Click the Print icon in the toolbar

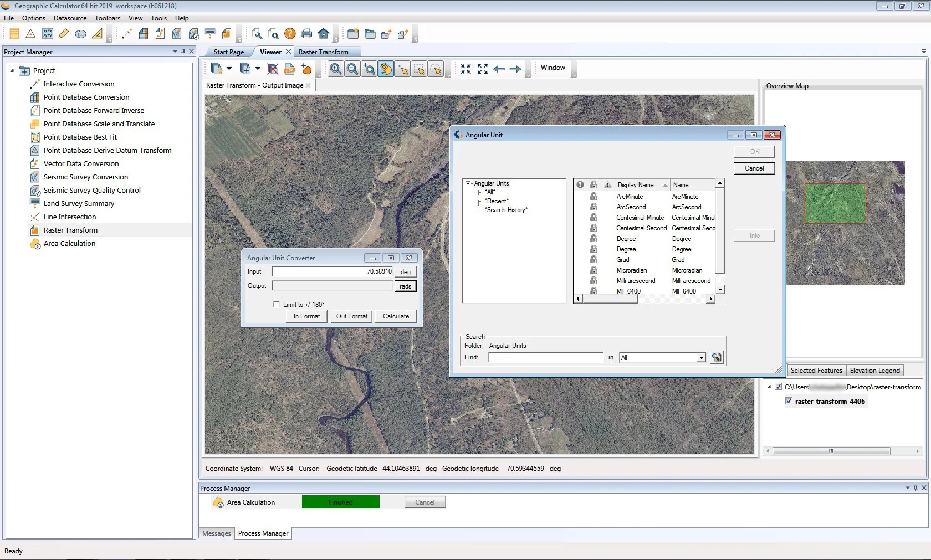pos(306,34)
